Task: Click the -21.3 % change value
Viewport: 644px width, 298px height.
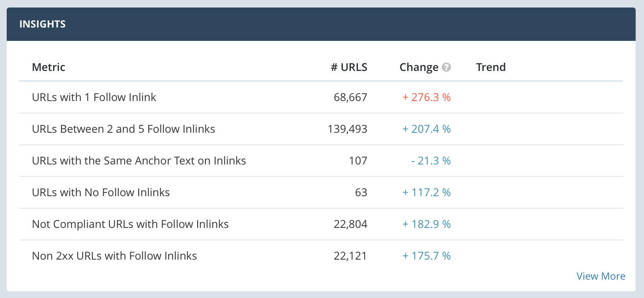Action: pos(431,161)
